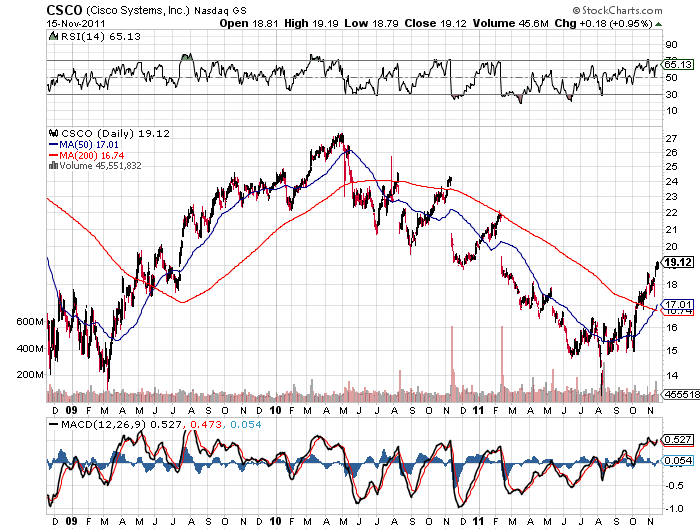The image size is (700, 530).
Task: Click the price axis label 21
Action: (x=671, y=230)
